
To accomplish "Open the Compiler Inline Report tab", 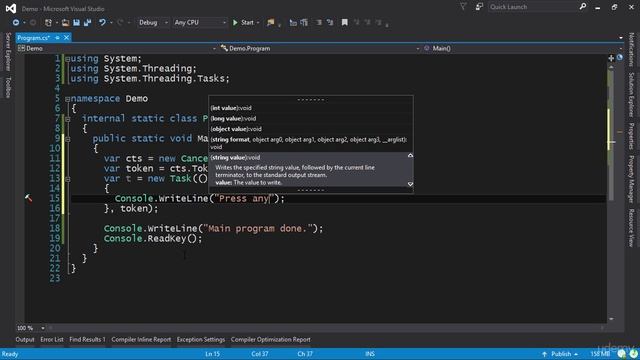I will coord(141,339).
